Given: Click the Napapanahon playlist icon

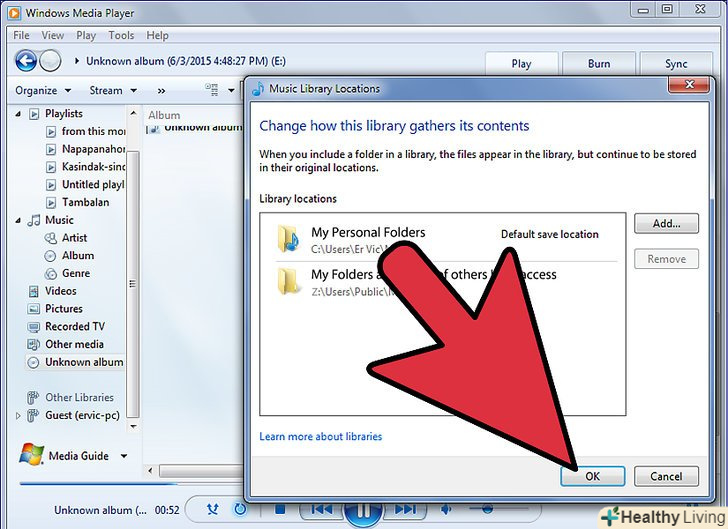Looking at the screenshot, I should coord(51,150).
